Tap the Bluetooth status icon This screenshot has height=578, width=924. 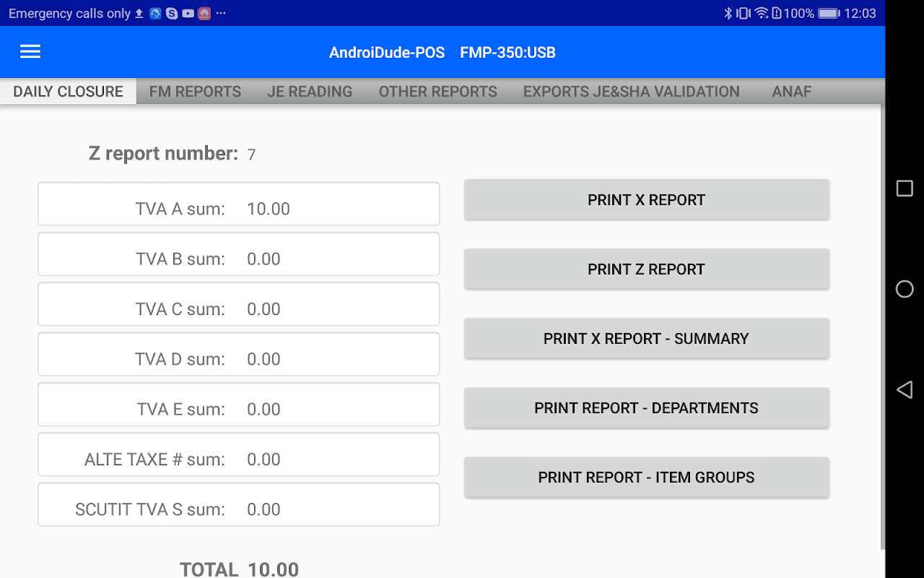click(x=728, y=13)
